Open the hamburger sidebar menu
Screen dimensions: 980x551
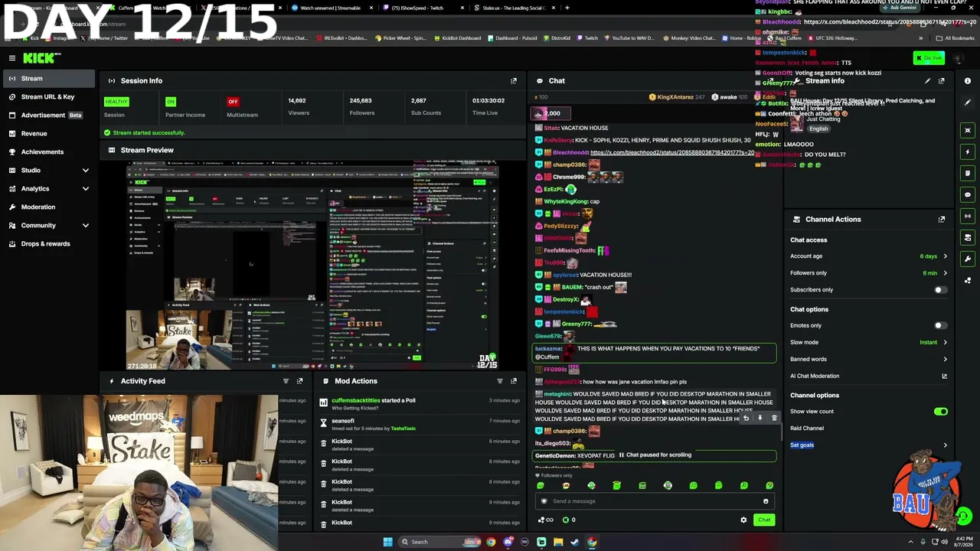(x=12, y=58)
